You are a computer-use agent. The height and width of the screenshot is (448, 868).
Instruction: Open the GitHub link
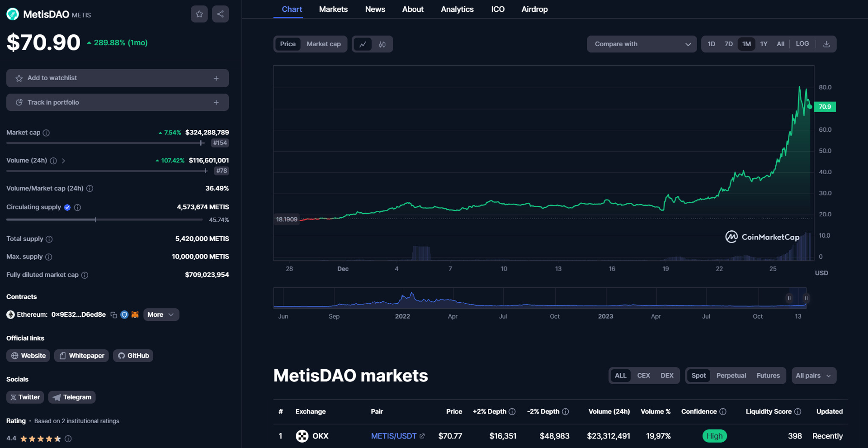133,356
